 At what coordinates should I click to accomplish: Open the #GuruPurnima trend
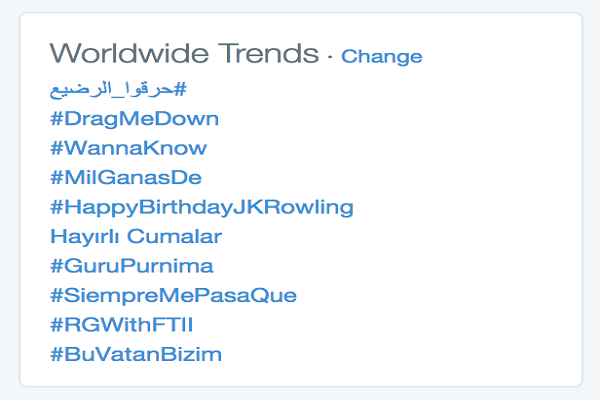point(131,266)
